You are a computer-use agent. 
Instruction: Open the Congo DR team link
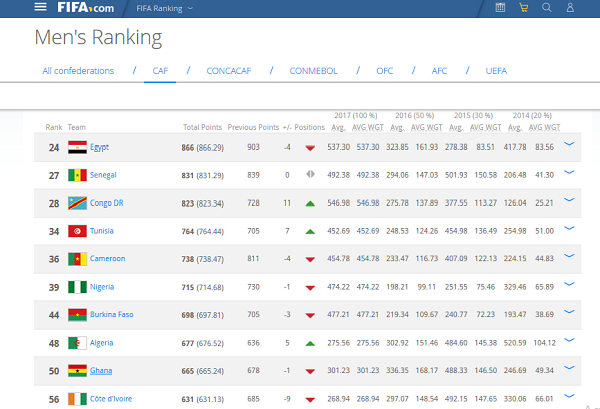[107, 203]
